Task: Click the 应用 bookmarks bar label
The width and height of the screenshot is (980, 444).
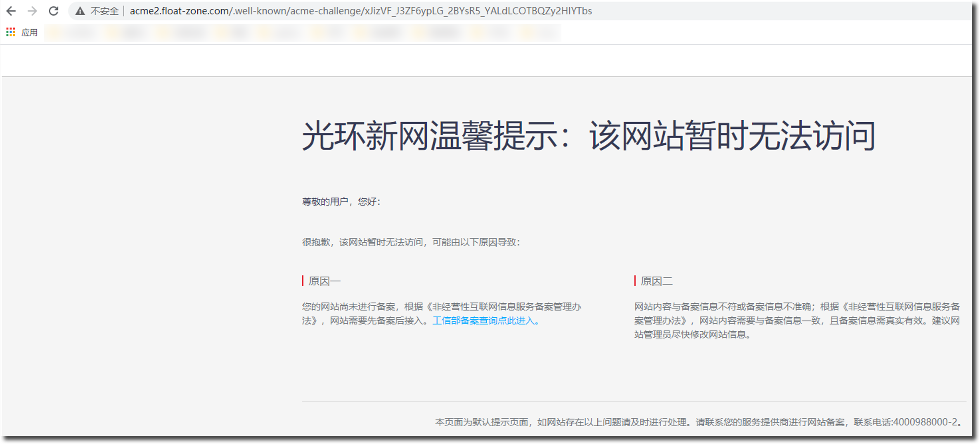Action: click(29, 33)
